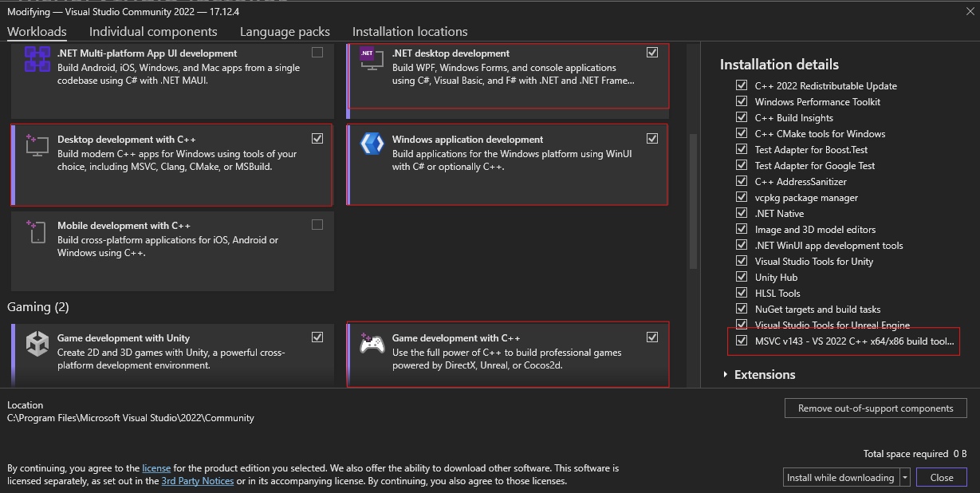Screen dimensions: 980x493
Task: Open the Language packs tab
Action: point(285,32)
